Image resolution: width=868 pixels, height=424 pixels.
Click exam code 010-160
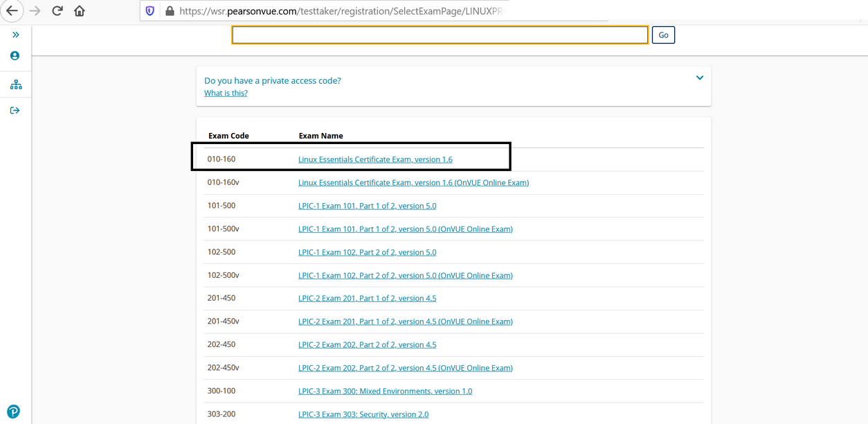[221, 159]
